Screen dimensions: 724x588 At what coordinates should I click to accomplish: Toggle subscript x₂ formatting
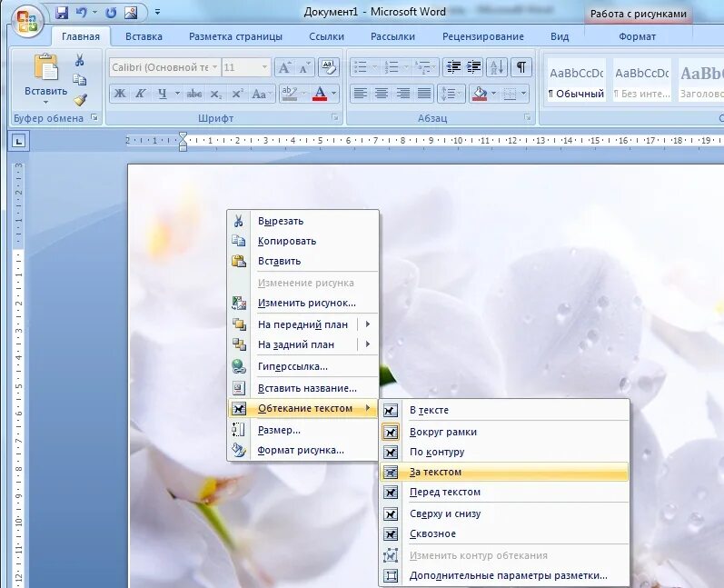[x=215, y=94]
